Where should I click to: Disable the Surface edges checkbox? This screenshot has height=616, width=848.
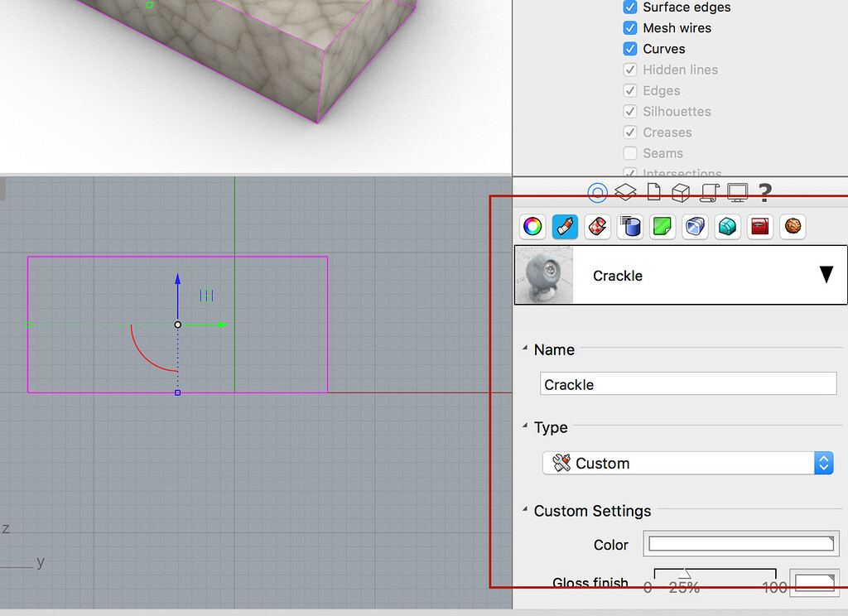(630, 7)
